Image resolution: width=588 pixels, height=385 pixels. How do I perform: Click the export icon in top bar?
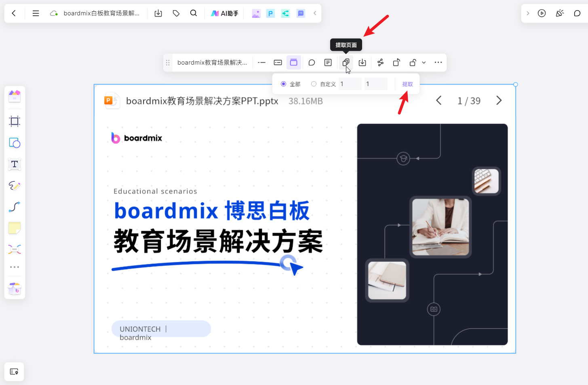(158, 13)
